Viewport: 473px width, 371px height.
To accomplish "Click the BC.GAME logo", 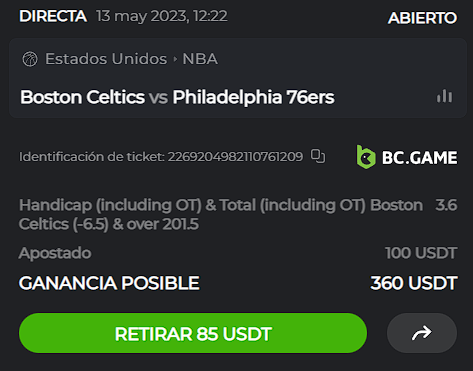I will coord(406,157).
